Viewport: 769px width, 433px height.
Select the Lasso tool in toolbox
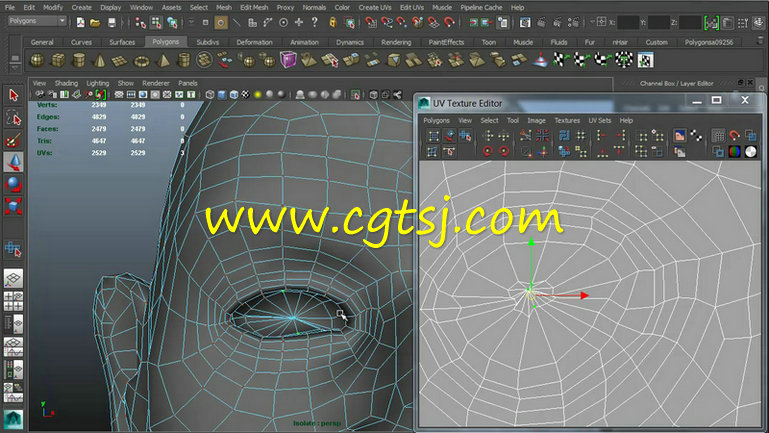click(x=13, y=118)
